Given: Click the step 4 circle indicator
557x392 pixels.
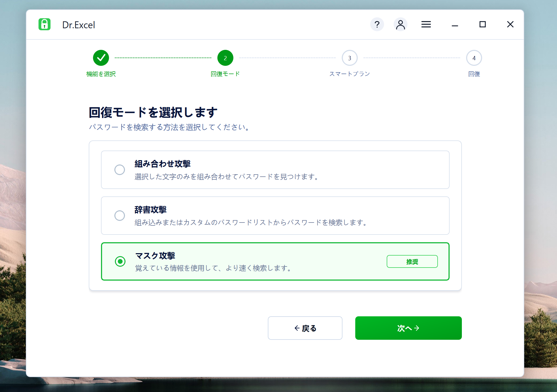Looking at the screenshot, I should (x=474, y=58).
